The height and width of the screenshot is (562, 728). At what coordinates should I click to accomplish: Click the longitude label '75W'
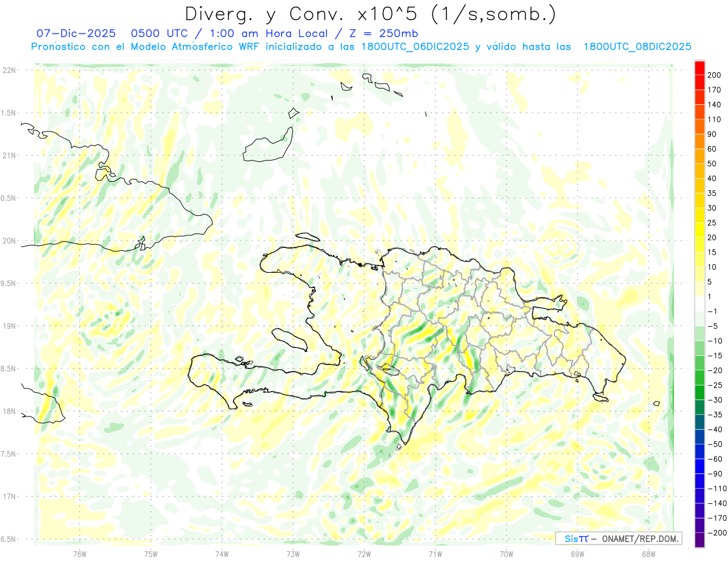(x=151, y=554)
